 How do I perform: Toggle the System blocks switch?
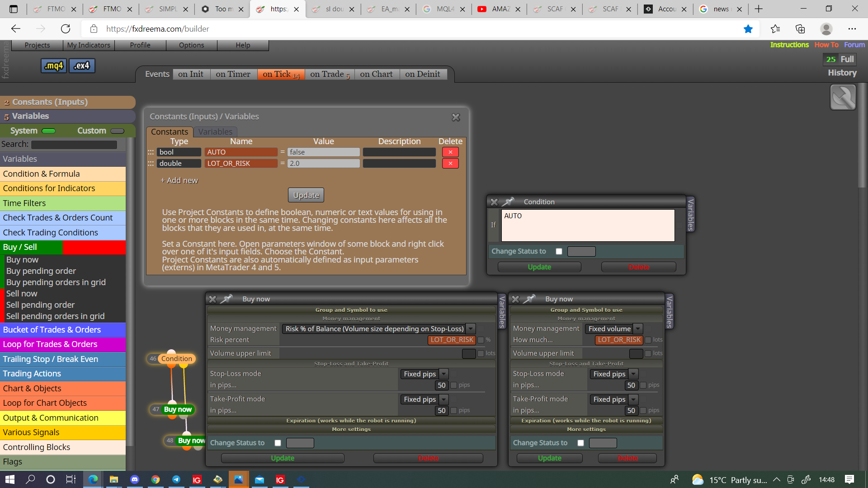[48, 131]
